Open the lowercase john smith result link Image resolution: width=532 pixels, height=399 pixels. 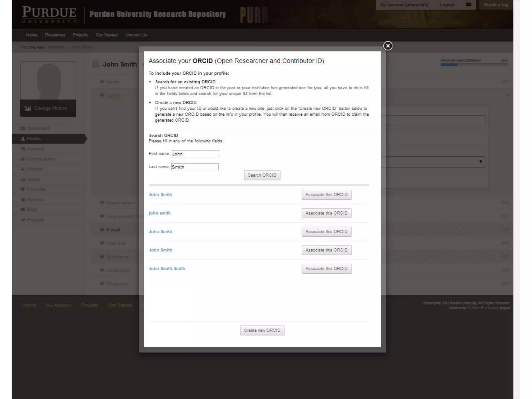click(159, 213)
